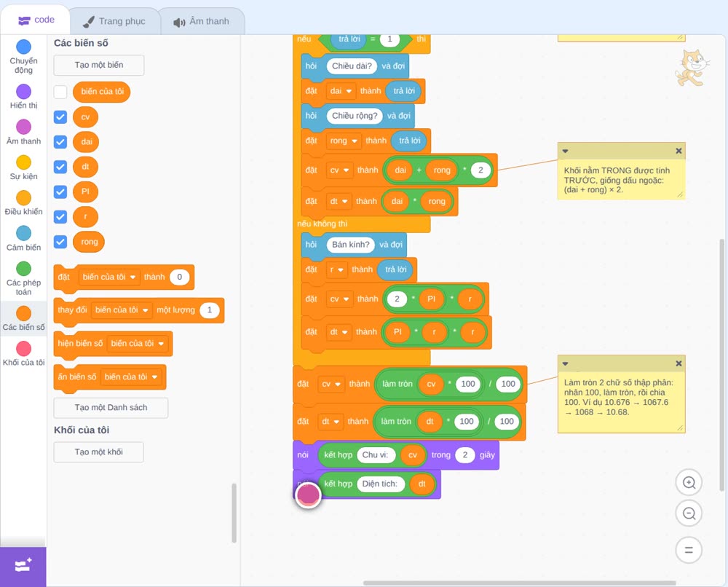
Task: Open the Âm thanh block category circle
Action: (x=24, y=127)
